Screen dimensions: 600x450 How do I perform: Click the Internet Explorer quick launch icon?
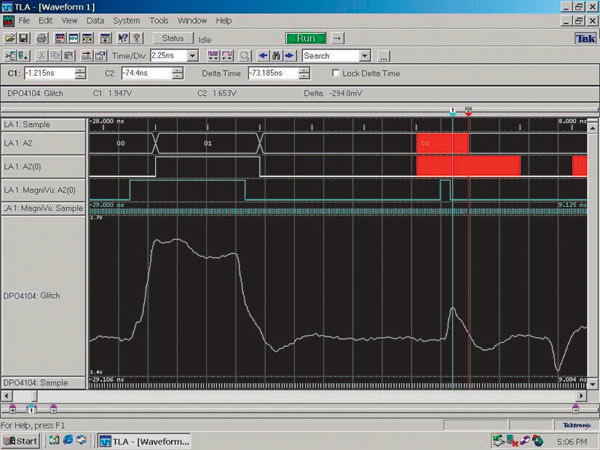click(x=68, y=440)
